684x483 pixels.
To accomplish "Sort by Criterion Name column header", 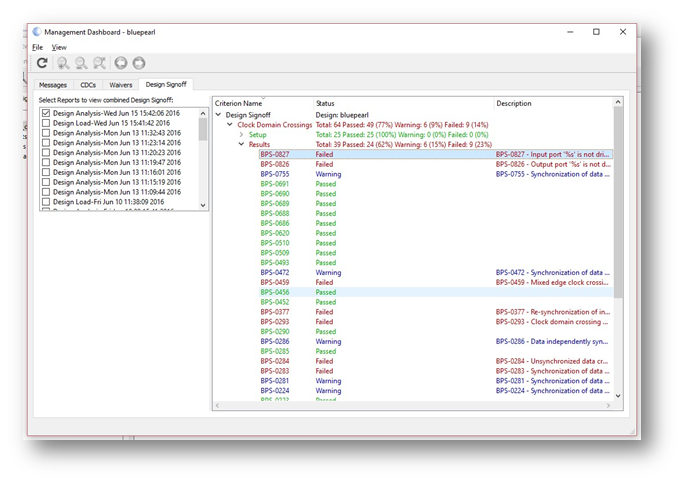I will tap(263, 103).
